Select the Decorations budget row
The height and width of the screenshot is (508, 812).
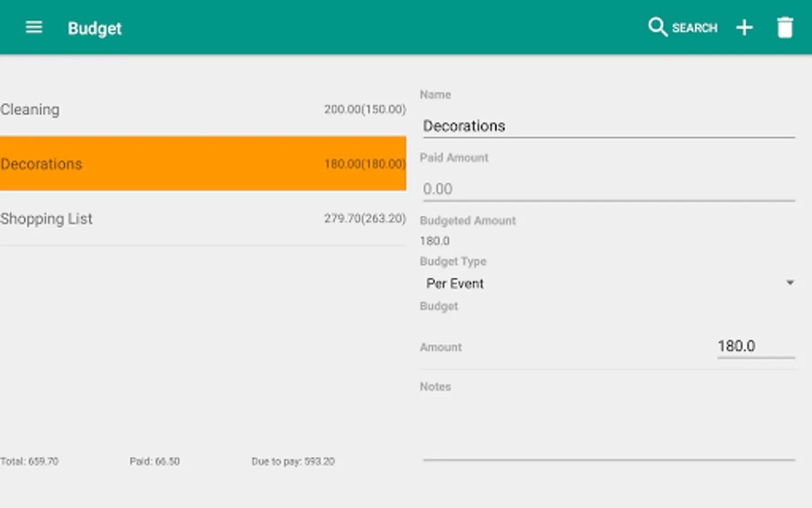pyautogui.click(x=203, y=164)
